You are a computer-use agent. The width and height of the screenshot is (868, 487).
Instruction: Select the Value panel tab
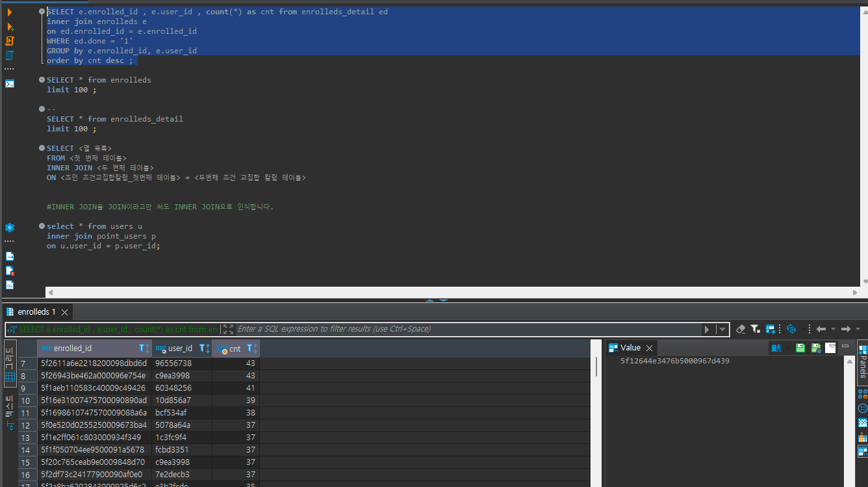(x=630, y=348)
